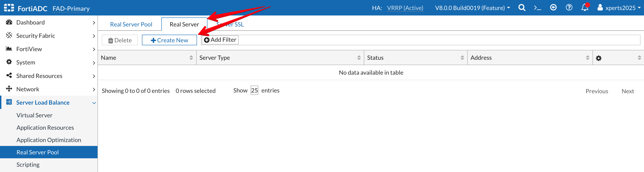Click the notifications bell icon

click(x=584, y=8)
